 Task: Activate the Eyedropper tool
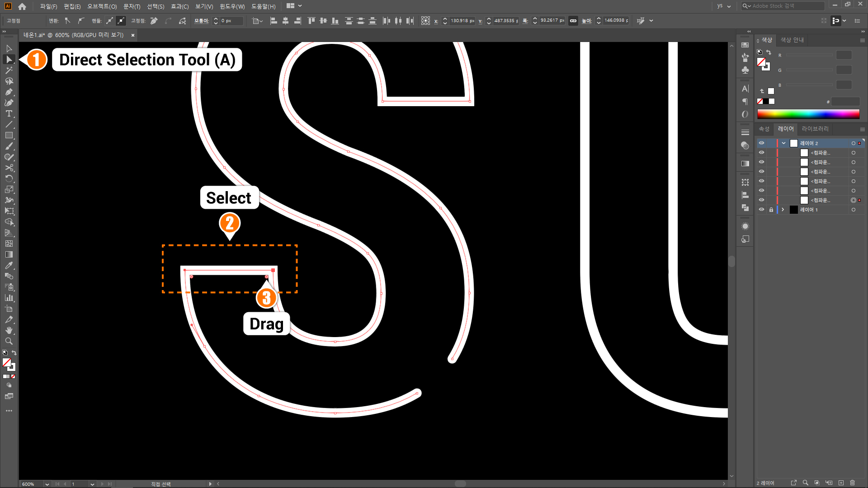(x=9, y=266)
